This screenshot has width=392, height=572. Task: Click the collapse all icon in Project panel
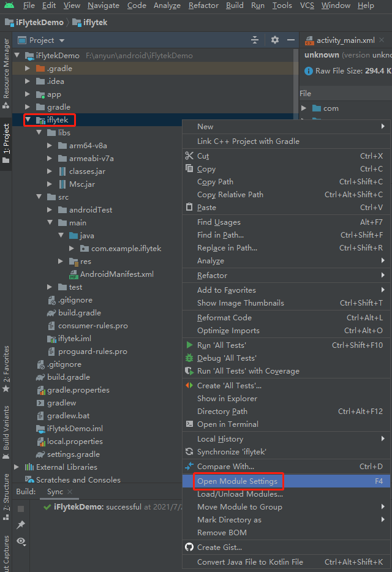(255, 40)
